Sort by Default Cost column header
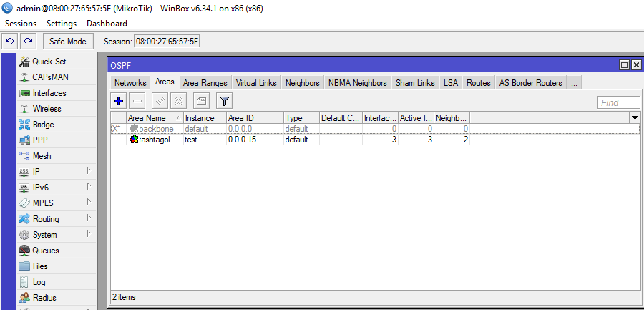This screenshot has height=310, width=644. click(341, 118)
